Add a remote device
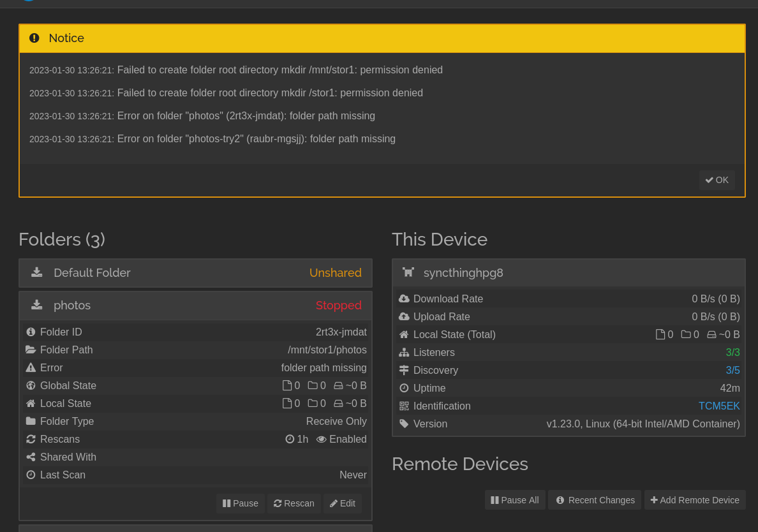758x532 pixels. point(694,500)
